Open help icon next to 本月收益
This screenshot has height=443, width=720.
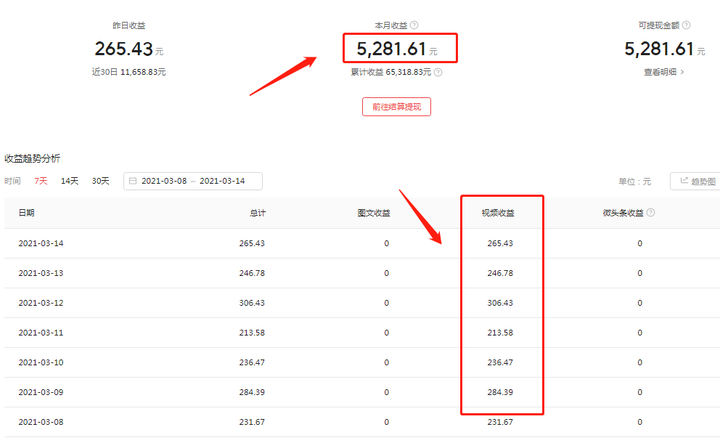click(414, 25)
